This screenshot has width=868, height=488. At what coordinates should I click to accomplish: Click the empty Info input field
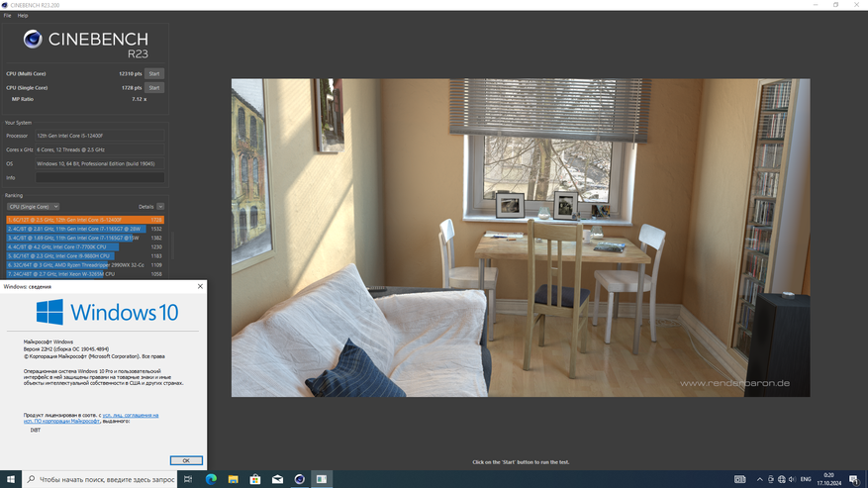(x=100, y=178)
